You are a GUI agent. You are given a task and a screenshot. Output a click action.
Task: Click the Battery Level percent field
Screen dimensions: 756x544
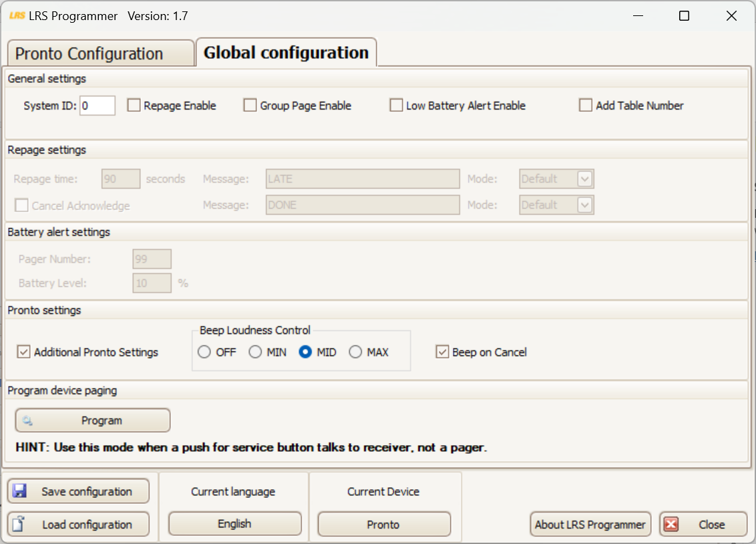click(152, 283)
